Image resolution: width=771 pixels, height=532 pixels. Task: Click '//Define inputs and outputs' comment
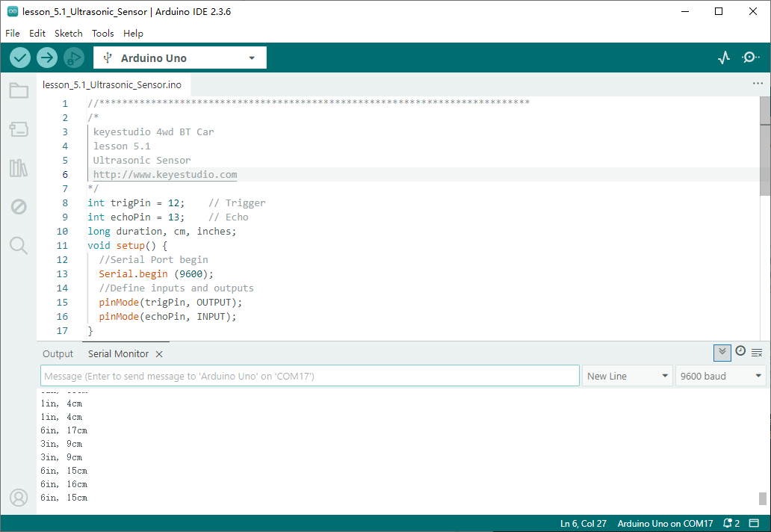[176, 288]
